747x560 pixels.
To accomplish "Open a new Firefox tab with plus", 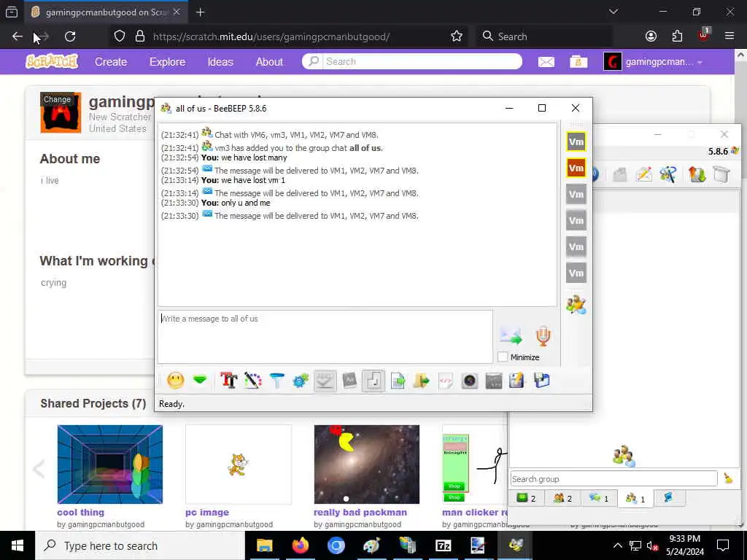I will point(200,12).
